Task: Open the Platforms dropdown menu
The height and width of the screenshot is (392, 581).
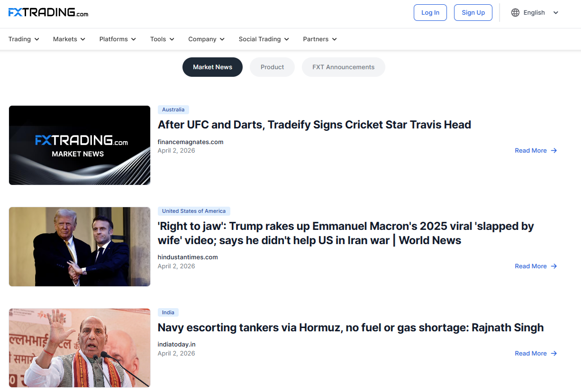Action: coord(118,39)
